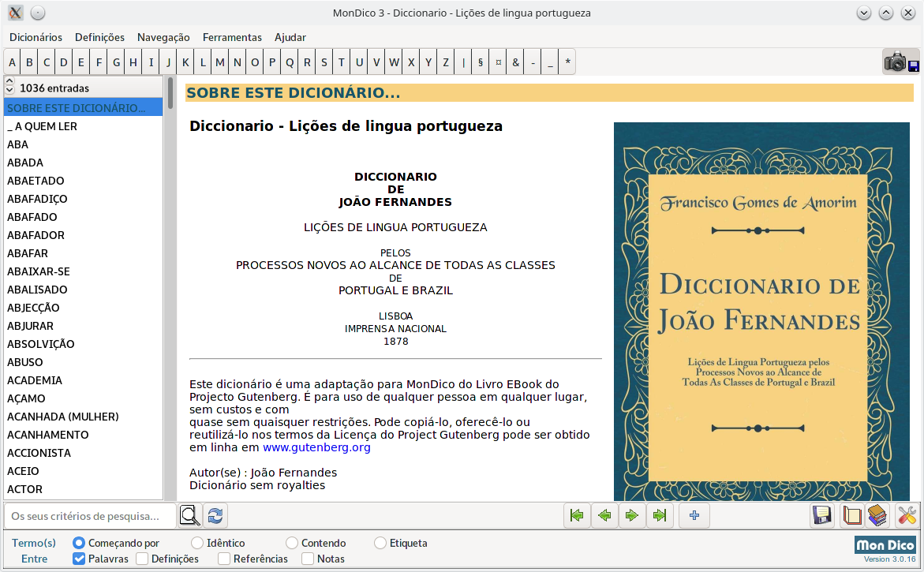Screen dimensions: 924x572
Task: Select the Contendo radio button
Action: point(292,543)
